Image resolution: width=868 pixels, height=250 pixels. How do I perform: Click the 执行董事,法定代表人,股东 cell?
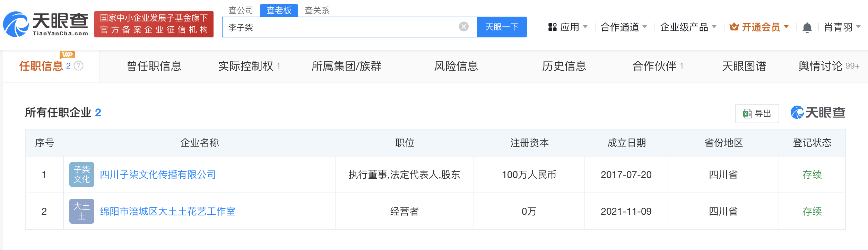click(404, 175)
